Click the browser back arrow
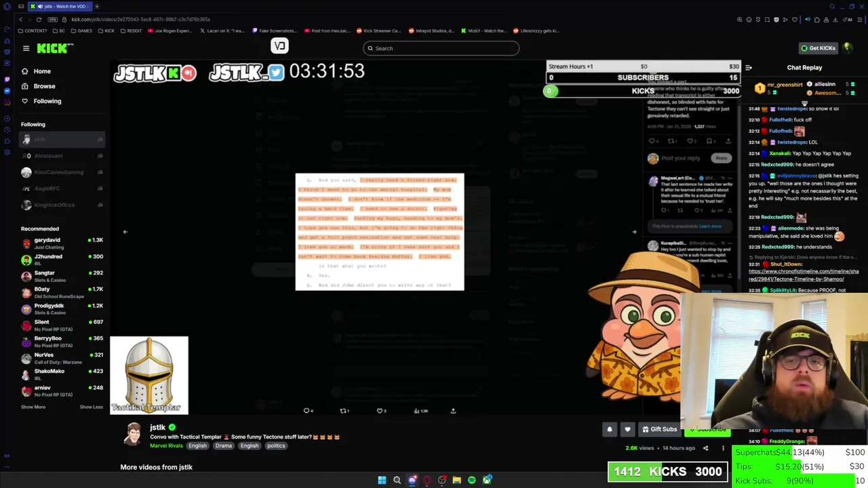The image size is (868, 488). click(20, 20)
